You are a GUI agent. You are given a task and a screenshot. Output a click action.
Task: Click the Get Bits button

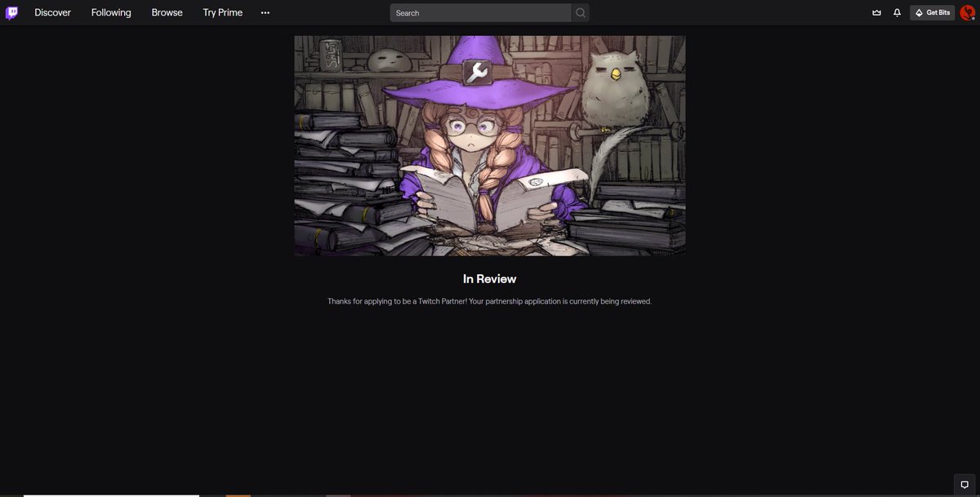[932, 11]
